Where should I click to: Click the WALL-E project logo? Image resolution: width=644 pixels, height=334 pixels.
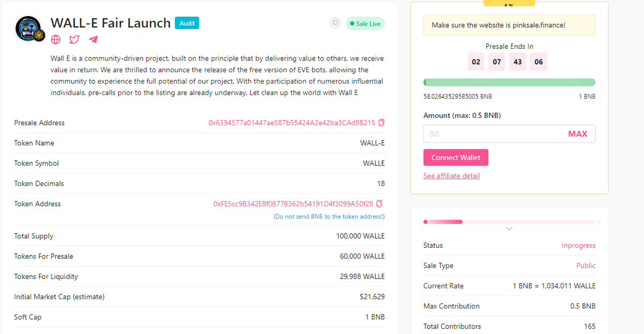[28, 29]
